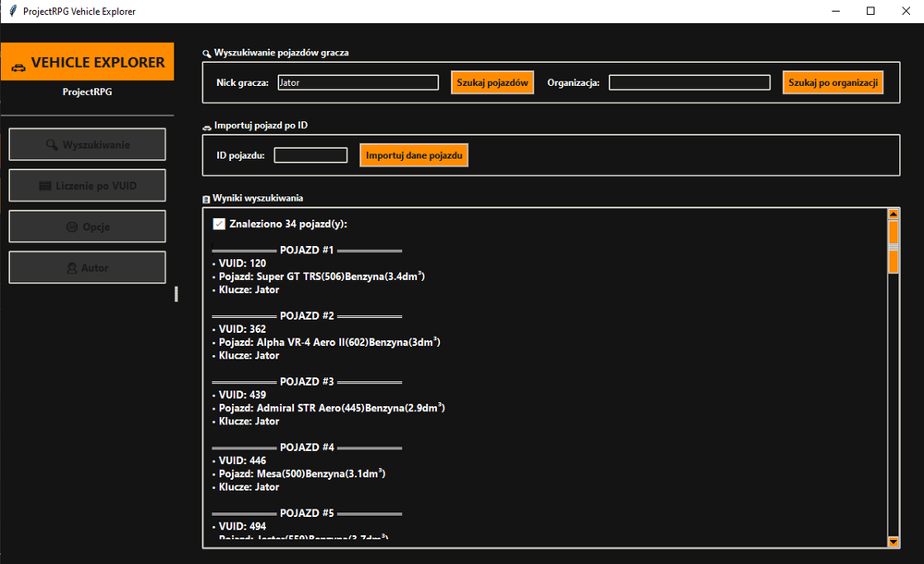This screenshot has height=564, width=924.
Task: Click the ProjectRPG label under the header
Action: 87,92
